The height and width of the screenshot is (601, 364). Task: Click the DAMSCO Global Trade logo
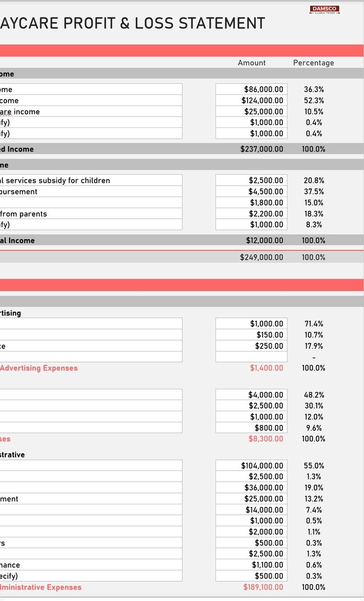coord(325,10)
